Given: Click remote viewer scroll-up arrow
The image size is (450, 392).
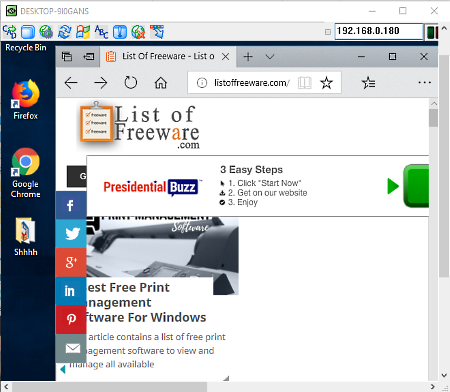Looking at the screenshot, I should (x=444, y=29).
